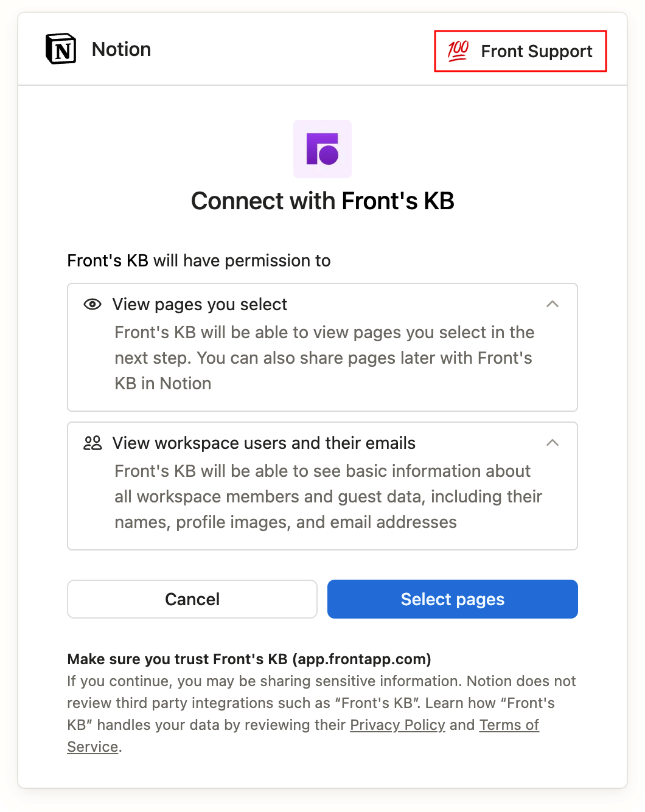The width and height of the screenshot is (645, 812).
Task: Collapse the View pages you select chevron
Action: pyautogui.click(x=553, y=304)
